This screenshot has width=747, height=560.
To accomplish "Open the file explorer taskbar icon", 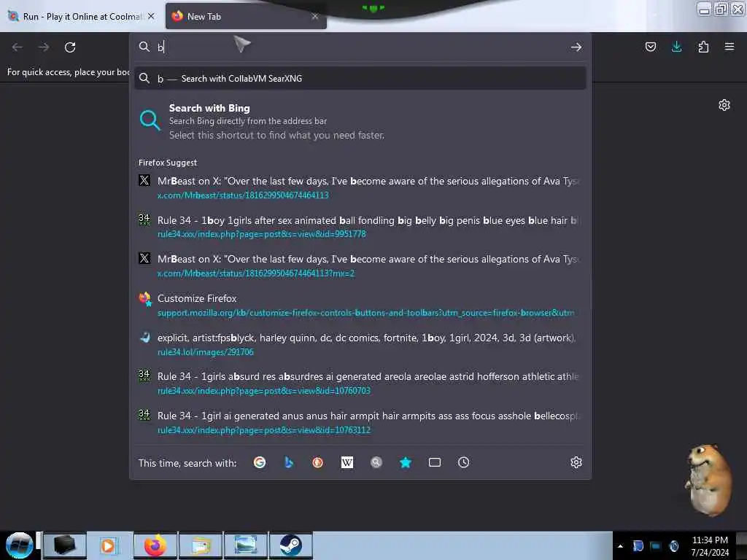I will (201, 545).
